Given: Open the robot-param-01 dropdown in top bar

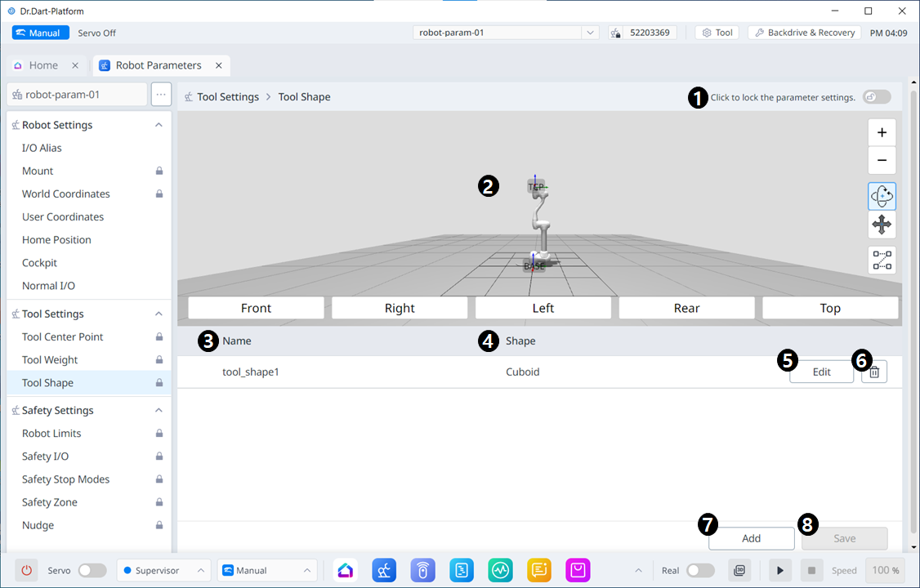Looking at the screenshot, I should click(x=507, y=33).
